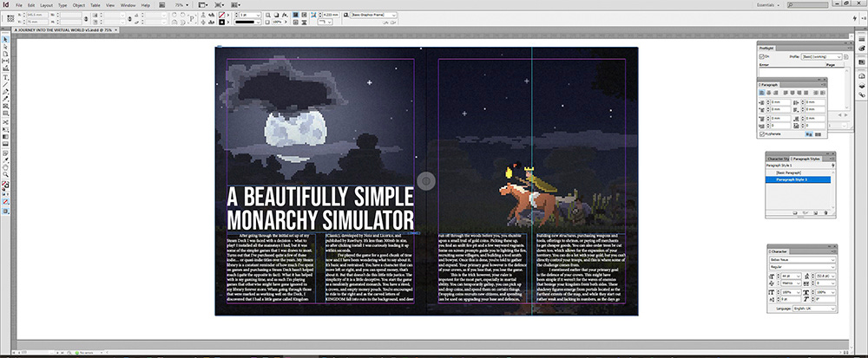This screenshot has height=358, width=868.
Task: Click the quick apply lightning icon in Paragraph Styles
Action: 832,166
